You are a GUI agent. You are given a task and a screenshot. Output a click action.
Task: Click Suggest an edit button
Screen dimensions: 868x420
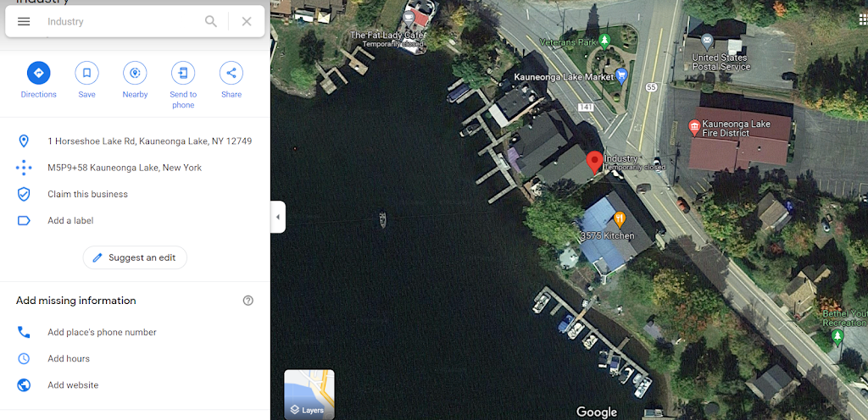pyautogui.click(x=135, y=257)
